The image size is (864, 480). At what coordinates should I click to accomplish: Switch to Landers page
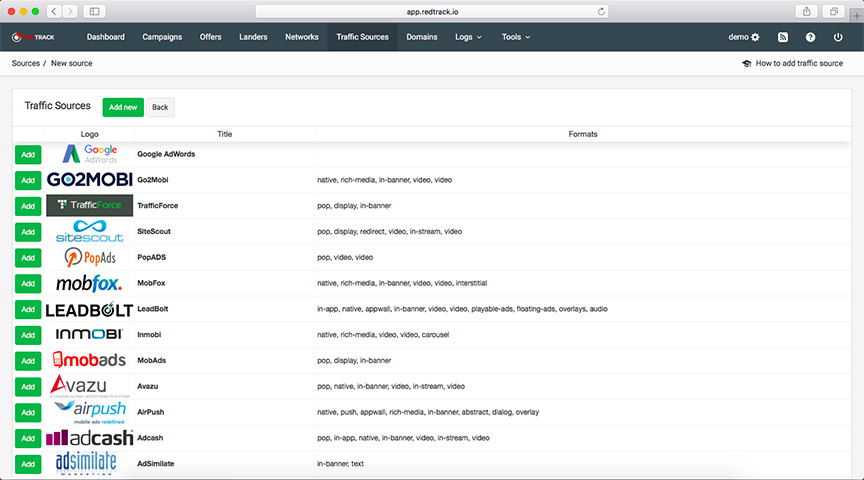tap(253, 37)
